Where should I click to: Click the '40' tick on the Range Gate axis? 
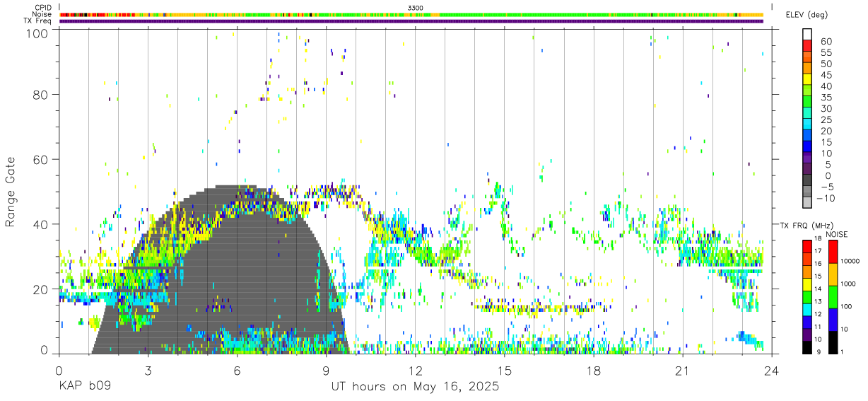click(41, 224)
